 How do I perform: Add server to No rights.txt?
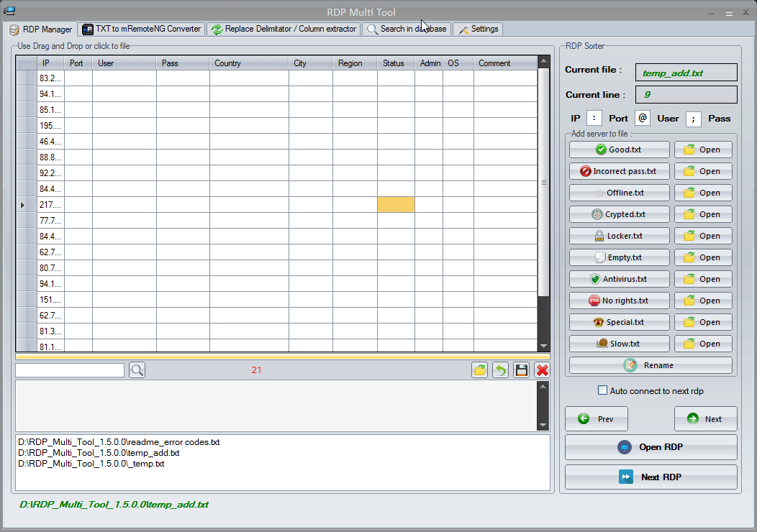(x=620, y=301)
